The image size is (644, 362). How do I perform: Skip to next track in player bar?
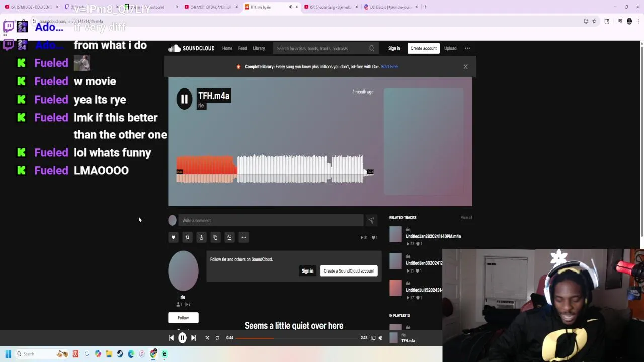[x=194, y=338]
